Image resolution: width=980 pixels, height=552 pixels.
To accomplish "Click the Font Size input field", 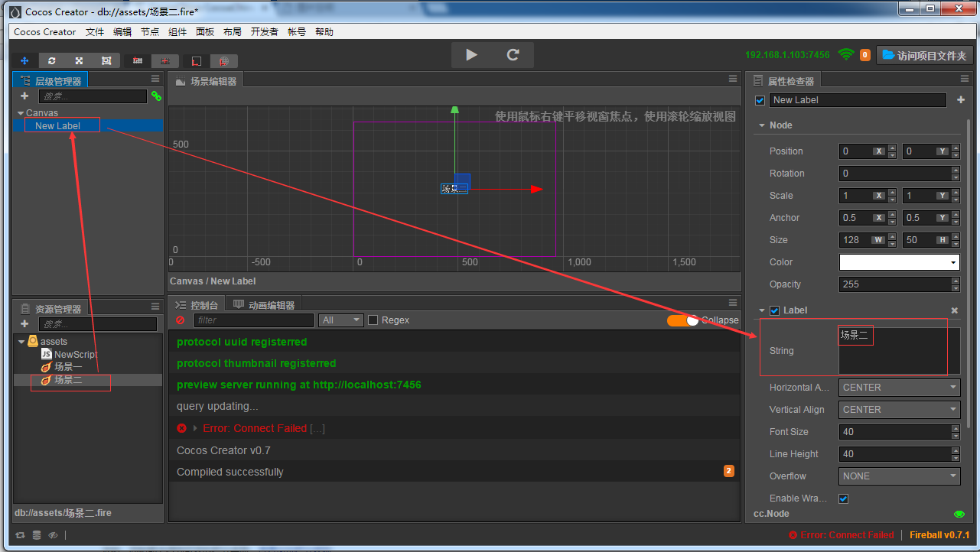I will (x=895, y=432).
